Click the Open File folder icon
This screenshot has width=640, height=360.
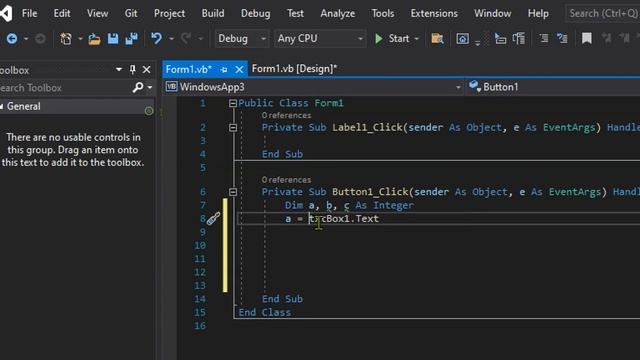94,39
